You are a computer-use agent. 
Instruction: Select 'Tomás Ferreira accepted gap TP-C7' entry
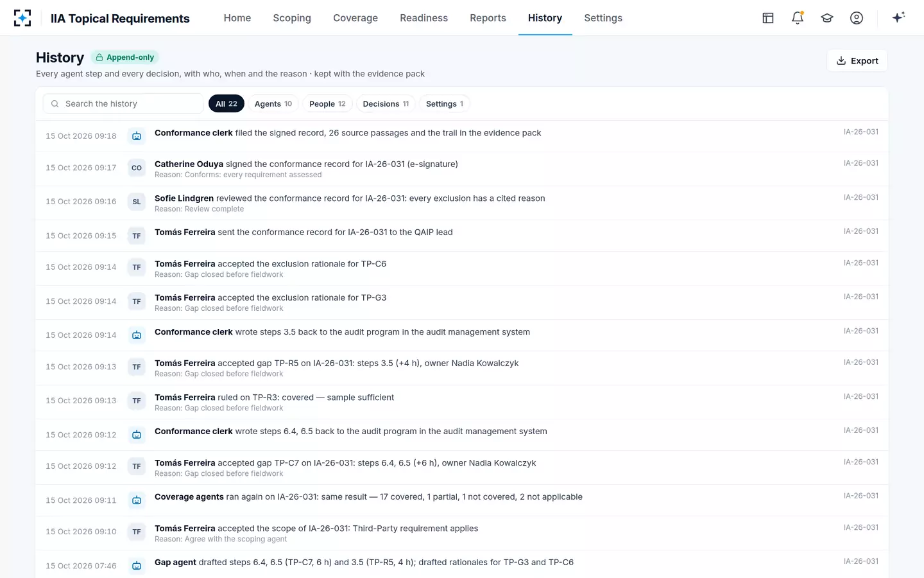click(x=462, y=467)
